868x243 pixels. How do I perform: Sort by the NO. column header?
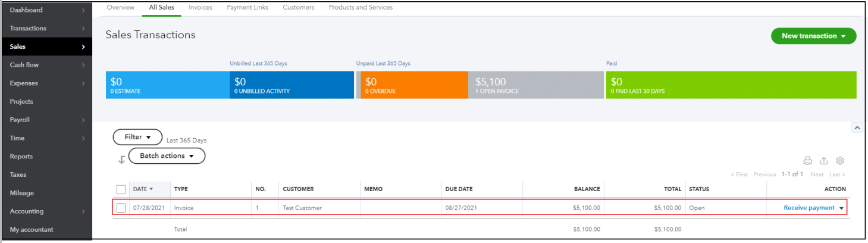260,189
